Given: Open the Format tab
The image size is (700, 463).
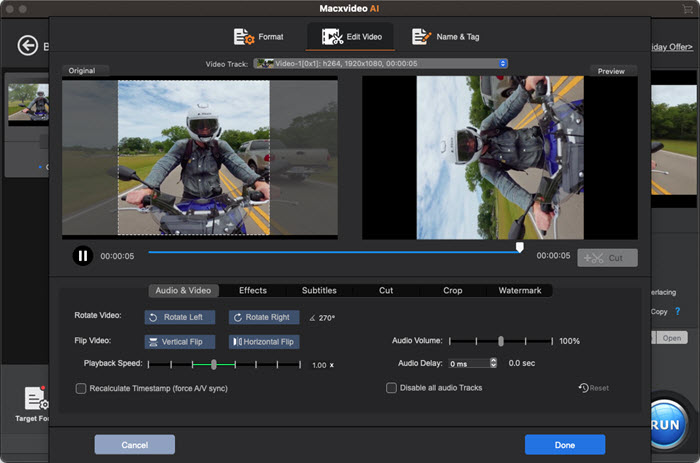Looking at the screenshot, I should pyautogui.click(x=258, y=37).
